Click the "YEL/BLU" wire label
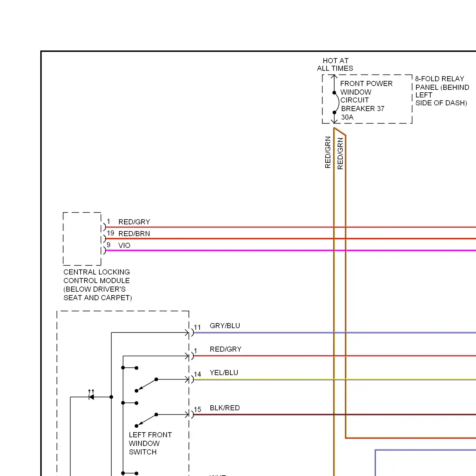 pos(224,373)
